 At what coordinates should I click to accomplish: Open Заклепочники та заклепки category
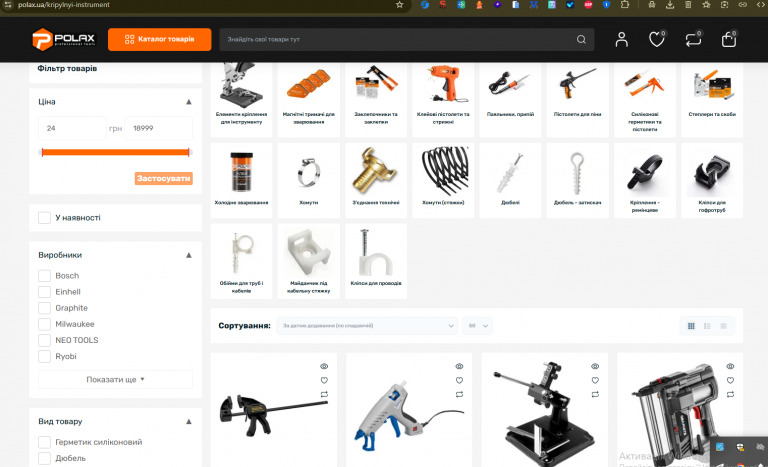pyautogui.click(x=376, y=99)
